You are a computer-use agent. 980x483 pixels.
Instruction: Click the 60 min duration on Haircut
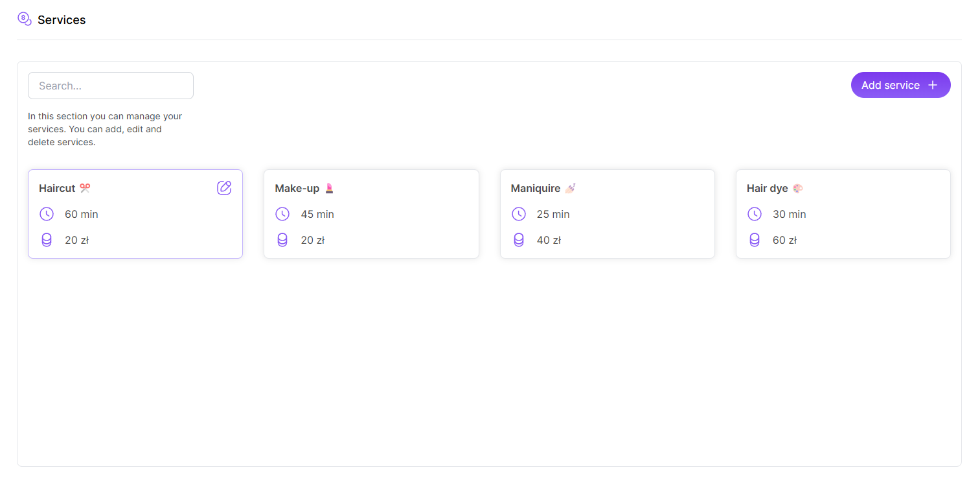point(82,214)
